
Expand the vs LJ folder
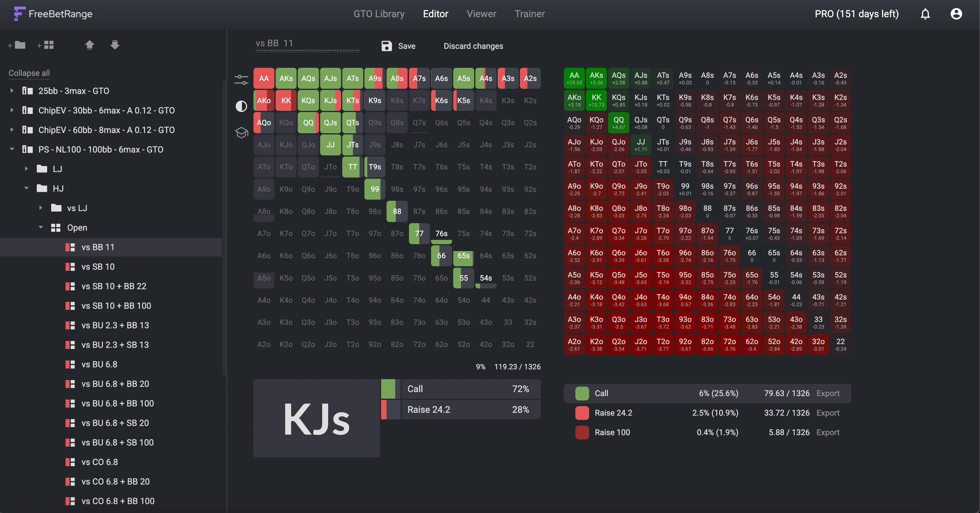pyautogui.click(x=41, y=208)
